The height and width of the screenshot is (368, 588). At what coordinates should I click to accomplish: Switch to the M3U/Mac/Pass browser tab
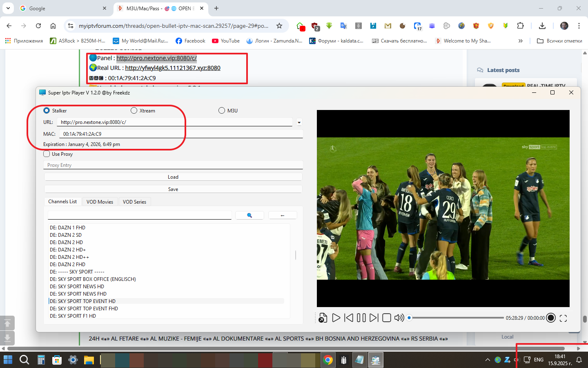[160, 8]
